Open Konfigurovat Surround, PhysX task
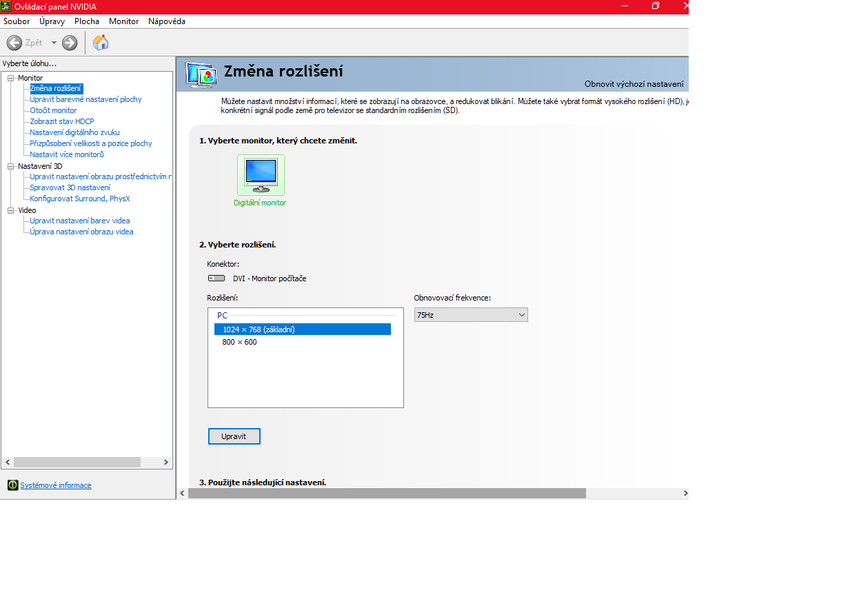 (80, 199)
